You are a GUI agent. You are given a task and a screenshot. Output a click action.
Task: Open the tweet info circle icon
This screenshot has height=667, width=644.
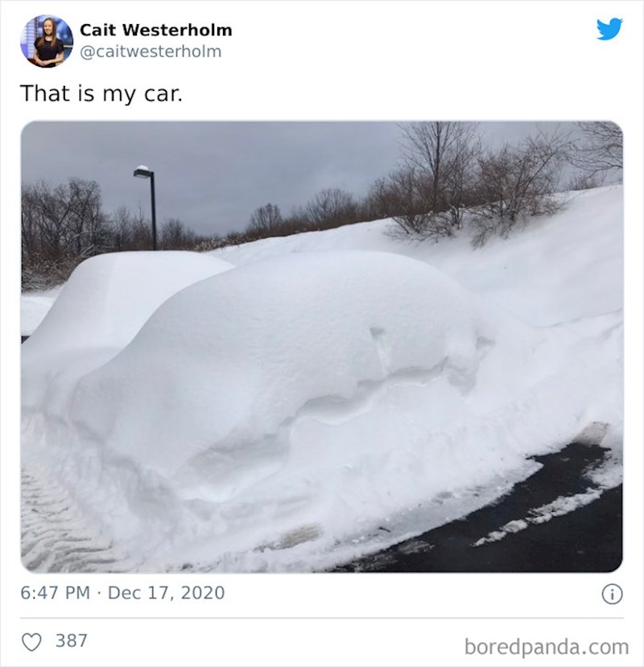click(612, 595)
